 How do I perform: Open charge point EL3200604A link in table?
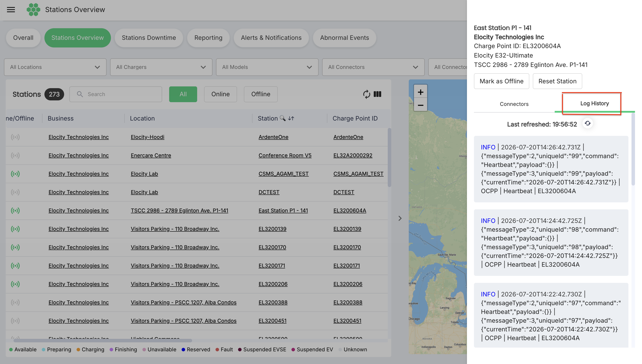pos(350,210)
